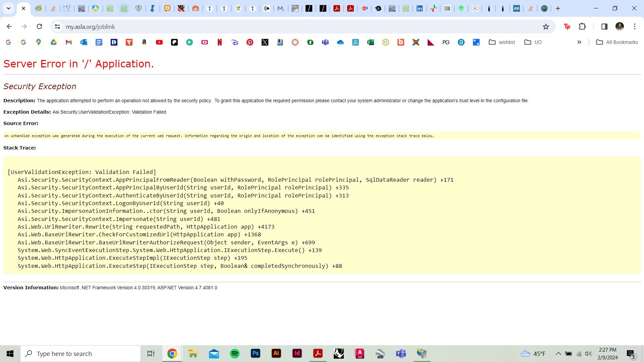This screenshot has height=362, width=644.
Task: Reload the page with the refresh button
Action: (x=39, y=26)
